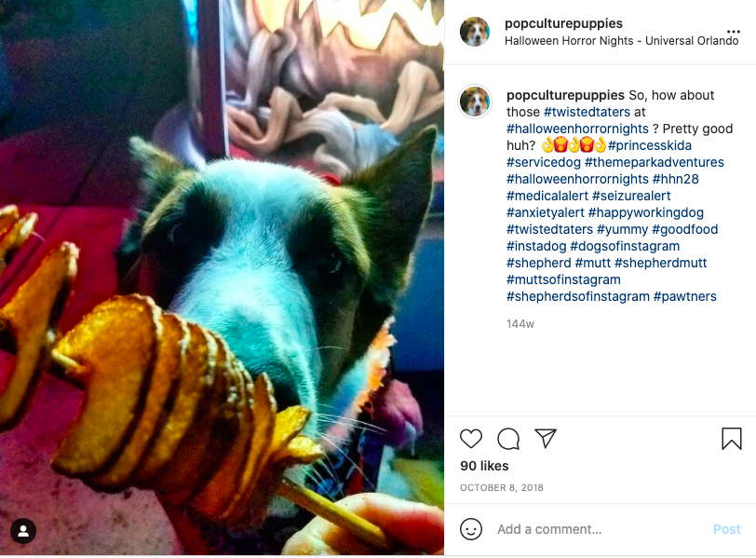Viewport: 756px width, 558px height.
Task: Open #princesskida hashtag
Action: point(650,145)
